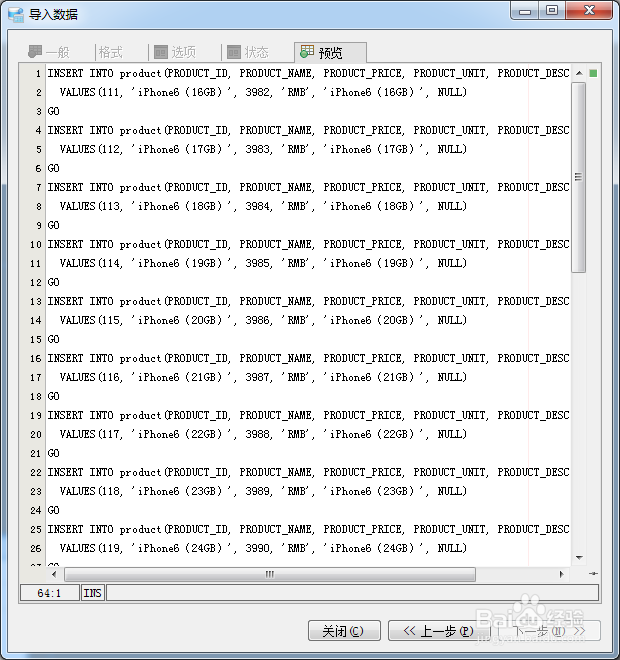The image size is (620, 660).
Task: Maximize the 导入数据 window
Action: (x=552, y=11)
